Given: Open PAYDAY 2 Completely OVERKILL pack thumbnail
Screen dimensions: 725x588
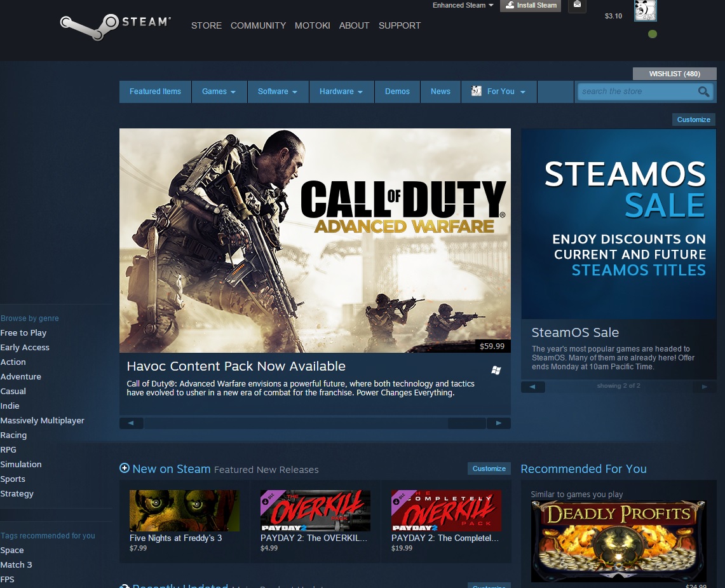Looking at the screenshot, I should pos(446,510).
